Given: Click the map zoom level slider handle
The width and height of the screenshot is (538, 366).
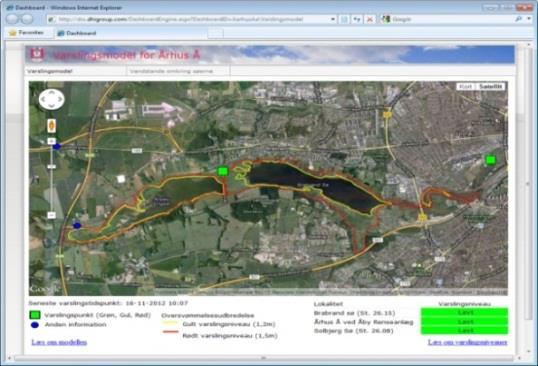Looking at the screenshot, I should 51,166.
